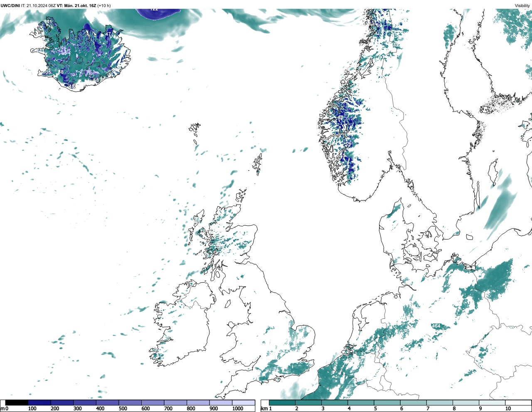Click the 'UWC/DINI' header text
Viewport: 532px width, 412px height.
point(10,6)
